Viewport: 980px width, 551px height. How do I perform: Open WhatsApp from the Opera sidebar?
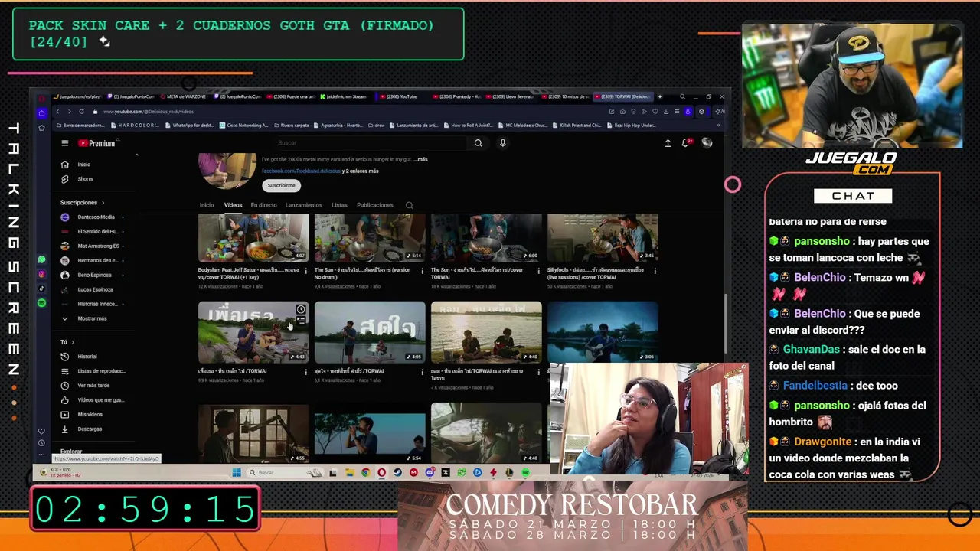(41, 260)
